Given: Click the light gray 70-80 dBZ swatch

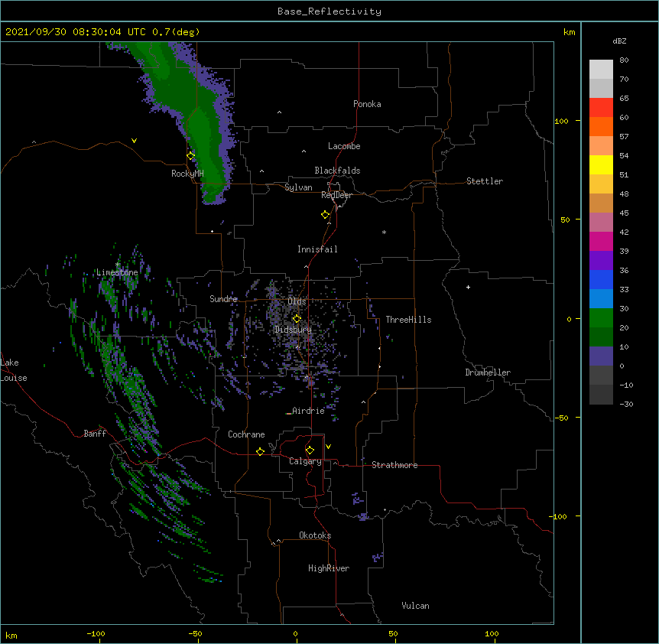Looking at the screenshot, I should (x=601, y=69).
